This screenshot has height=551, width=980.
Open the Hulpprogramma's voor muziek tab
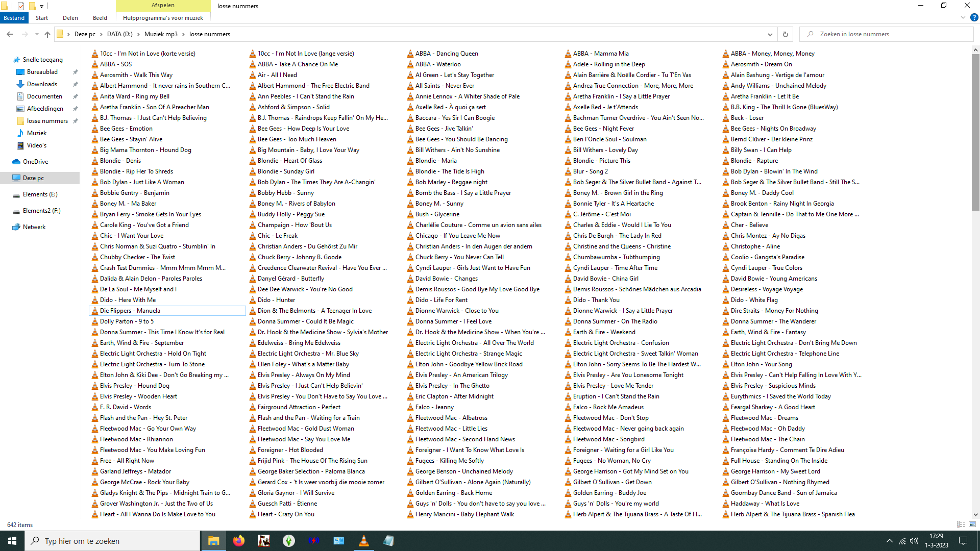pyautogui.click(x=163, y=18)
